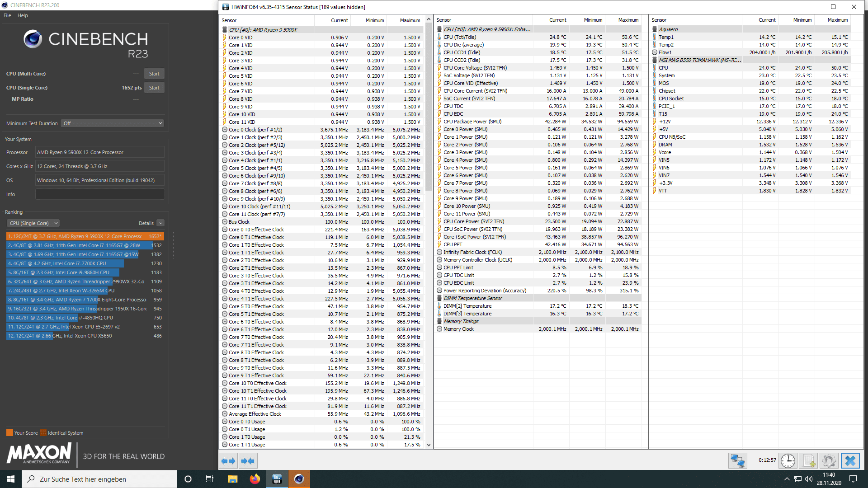Click the first sensor panel's scrollbar thumb
The height and width of the screenshot is (488, 868).
(x=429, y=108)
